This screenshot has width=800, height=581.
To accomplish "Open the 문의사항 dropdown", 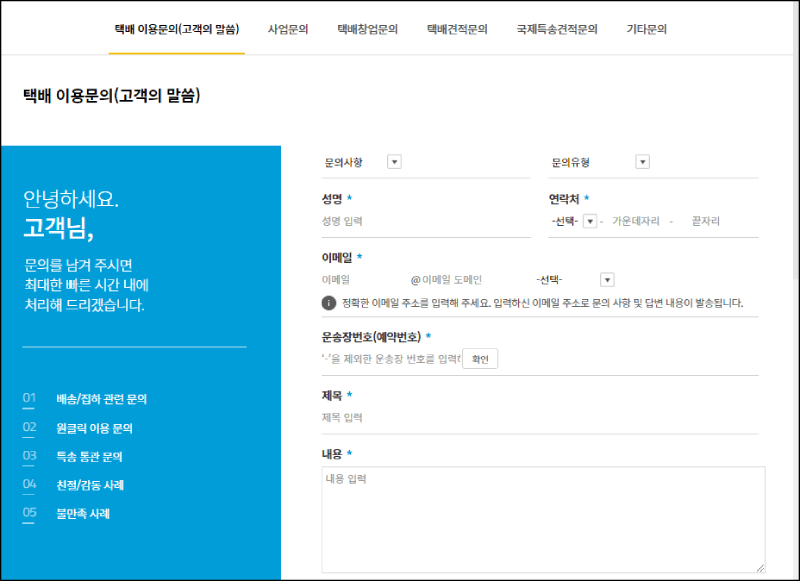I will coord(393,161).
